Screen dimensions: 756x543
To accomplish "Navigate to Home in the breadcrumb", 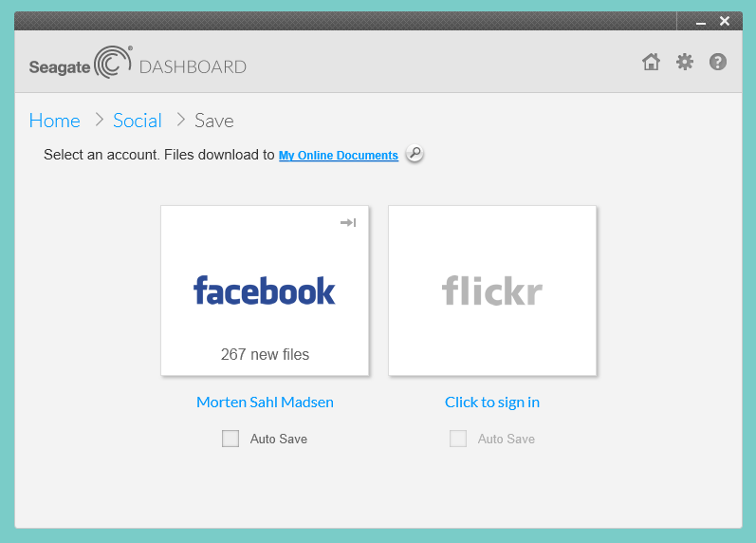I will tap(54, 121).
